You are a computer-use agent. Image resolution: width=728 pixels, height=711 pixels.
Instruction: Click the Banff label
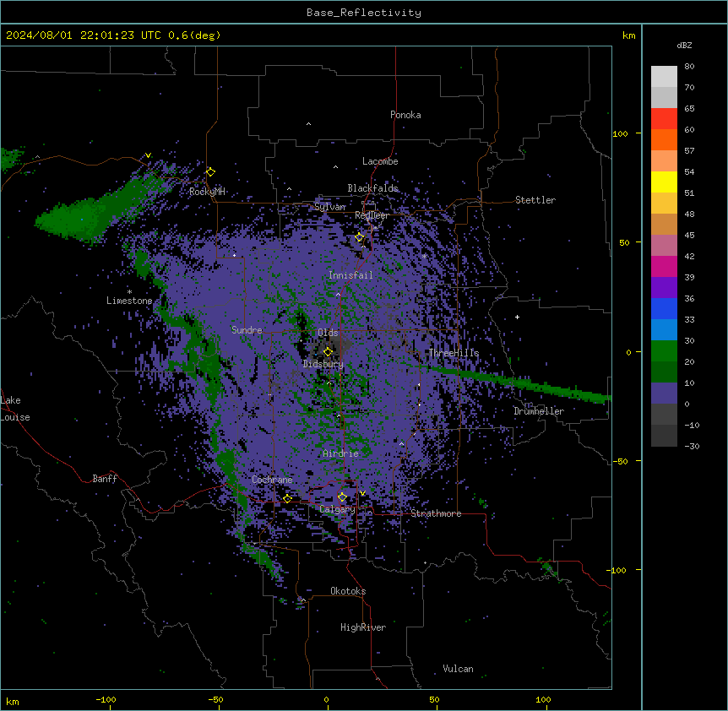click(105, 479)
